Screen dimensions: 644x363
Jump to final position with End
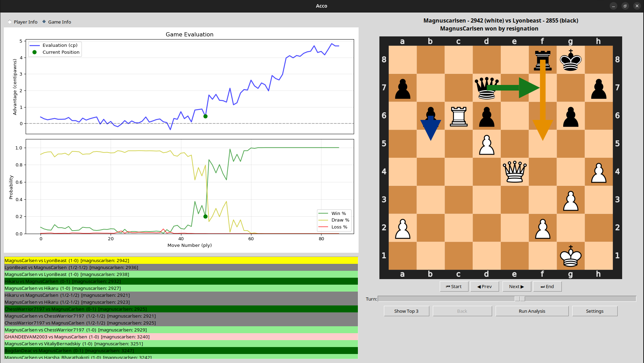click(x=547, y=286)
